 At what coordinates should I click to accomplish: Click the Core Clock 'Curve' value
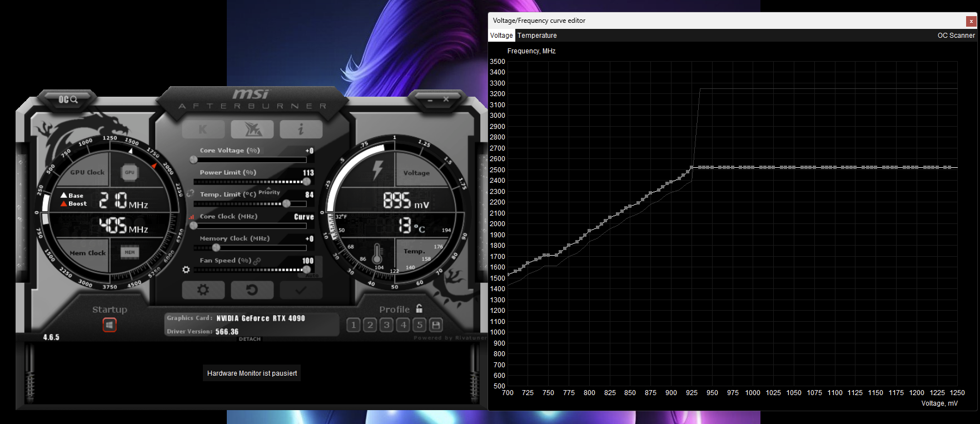pos(304,217)
